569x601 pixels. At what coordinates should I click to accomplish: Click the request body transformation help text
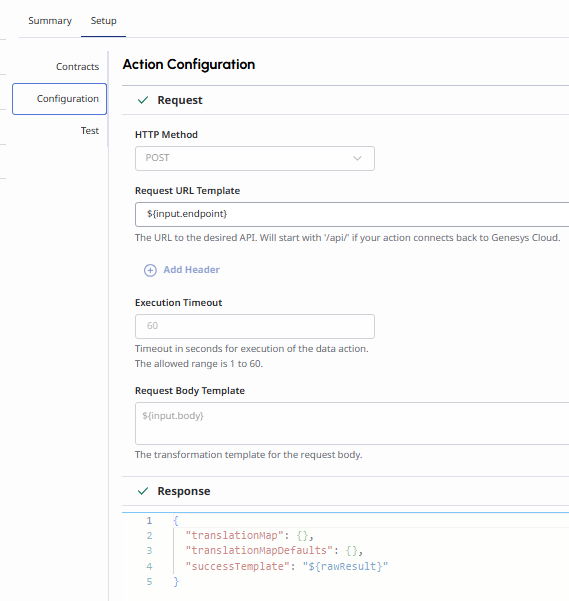(x=248, y=455)
